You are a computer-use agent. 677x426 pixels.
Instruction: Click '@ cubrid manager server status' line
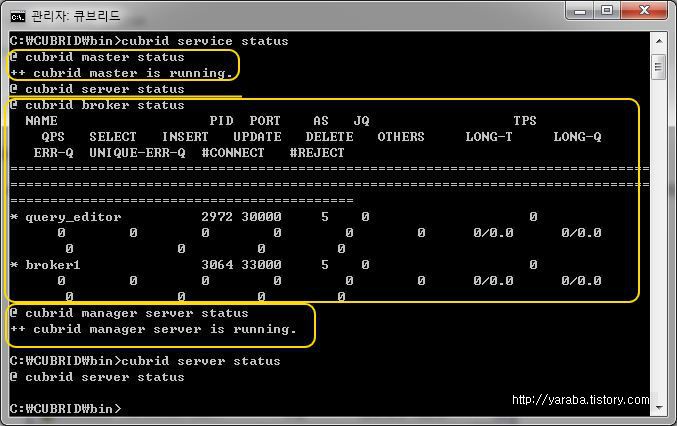point(130,313)
